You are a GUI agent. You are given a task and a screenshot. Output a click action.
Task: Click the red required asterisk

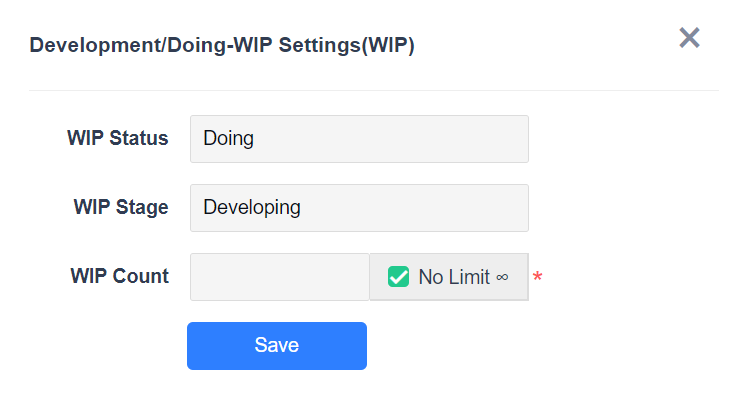coord(537,278)
